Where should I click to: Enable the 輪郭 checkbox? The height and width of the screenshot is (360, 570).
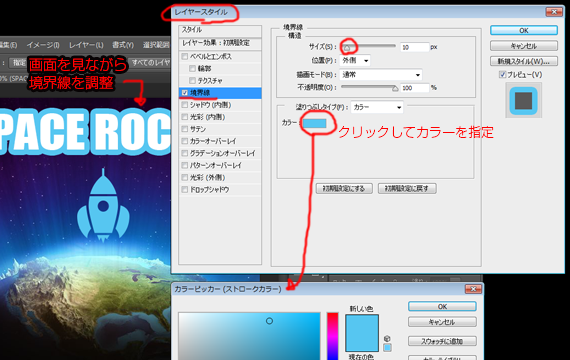coord(192,68)
